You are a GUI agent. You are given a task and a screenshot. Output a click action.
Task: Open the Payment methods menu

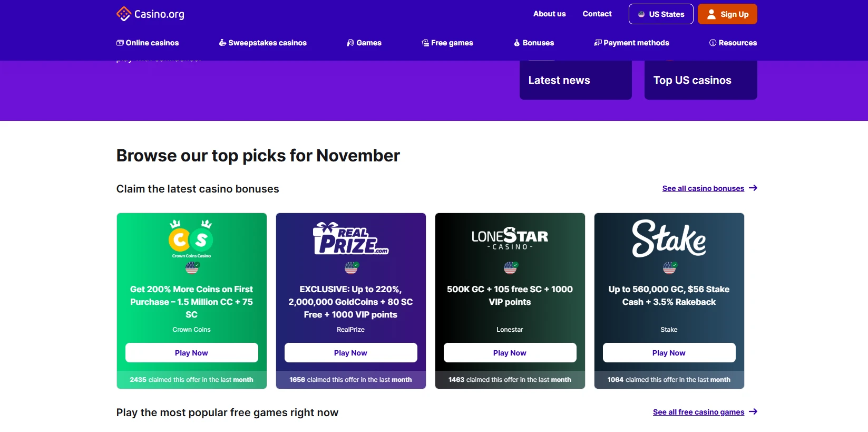coord(631,43)
